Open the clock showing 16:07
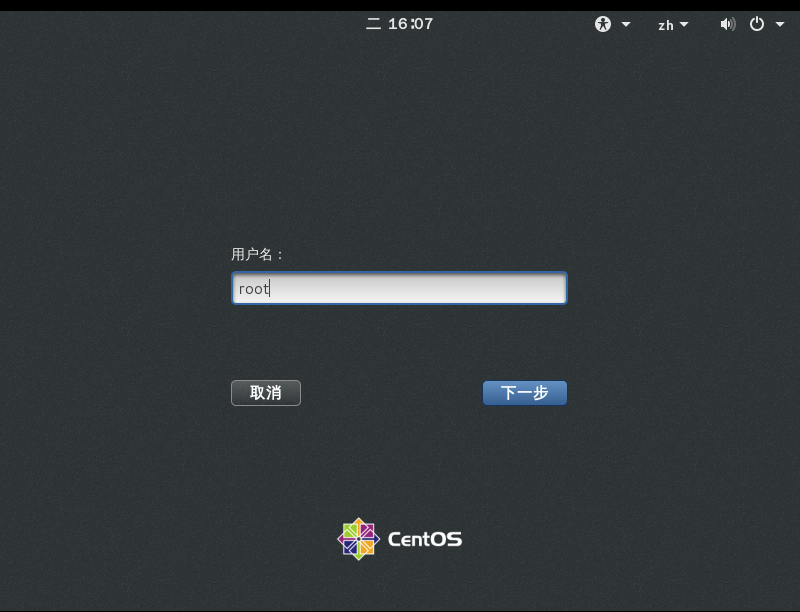This screenshot has height=612, width=800. (x=399, y=24)
